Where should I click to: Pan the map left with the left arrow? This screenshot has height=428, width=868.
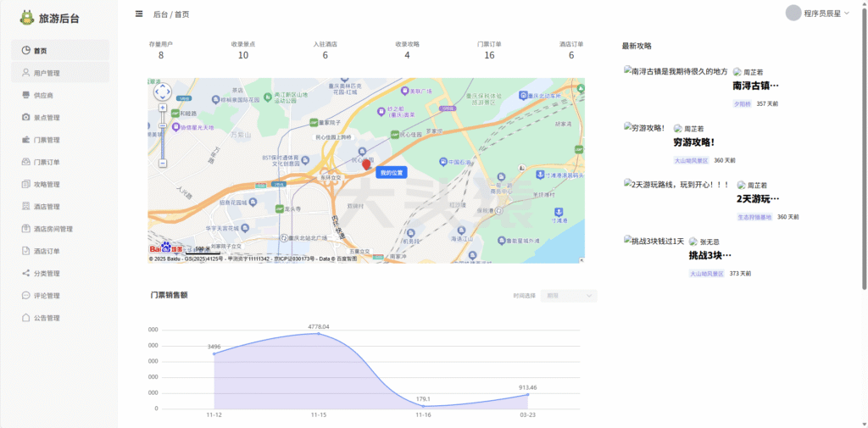pyautogui.click(x=157, y=92)
